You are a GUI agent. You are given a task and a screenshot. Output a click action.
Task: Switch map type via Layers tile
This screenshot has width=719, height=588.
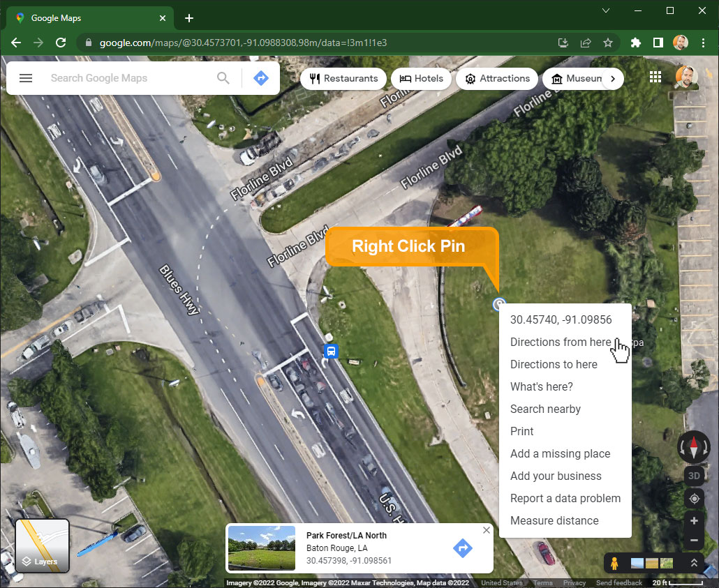42,545
